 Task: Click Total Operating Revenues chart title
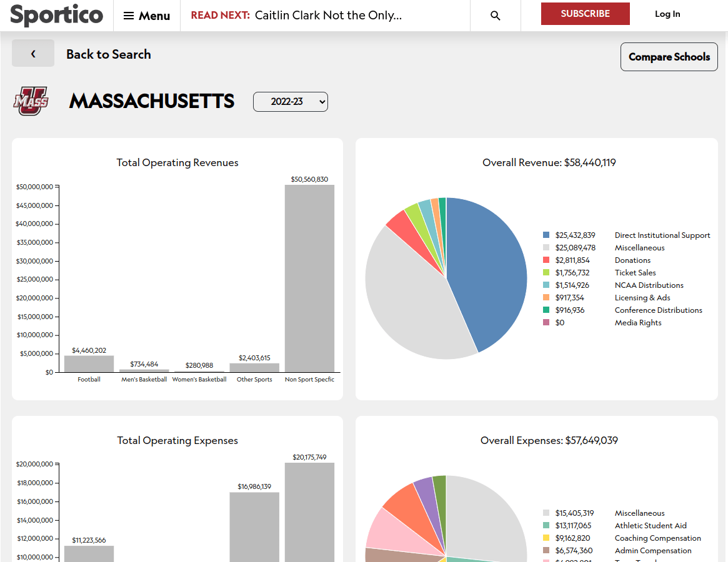177,162
